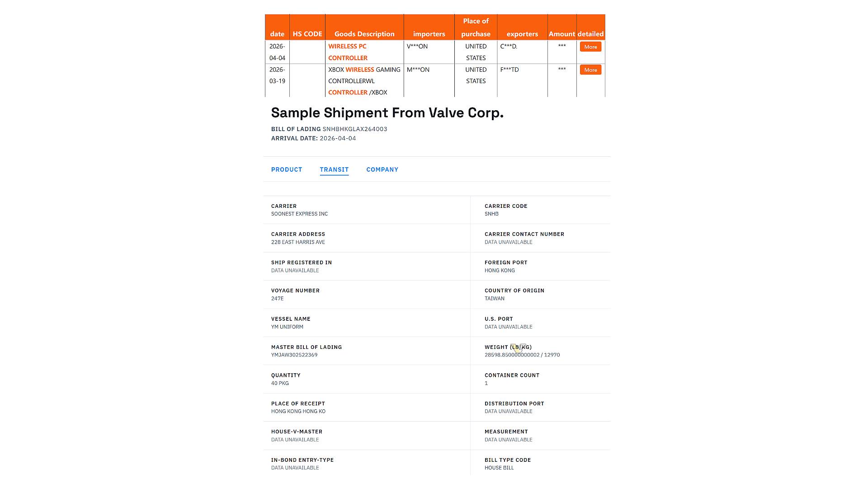
Task: Select voyage number 247E
Action: (x=276, y=298)
